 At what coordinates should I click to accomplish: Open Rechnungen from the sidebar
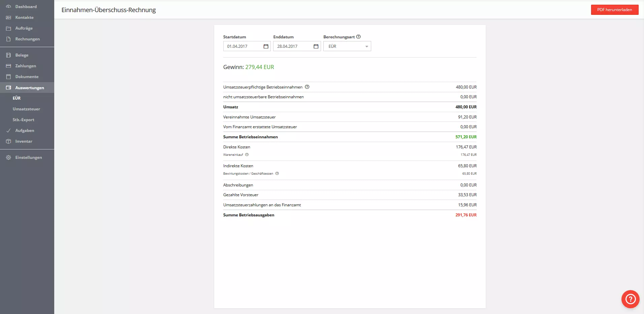coord(27,39)
